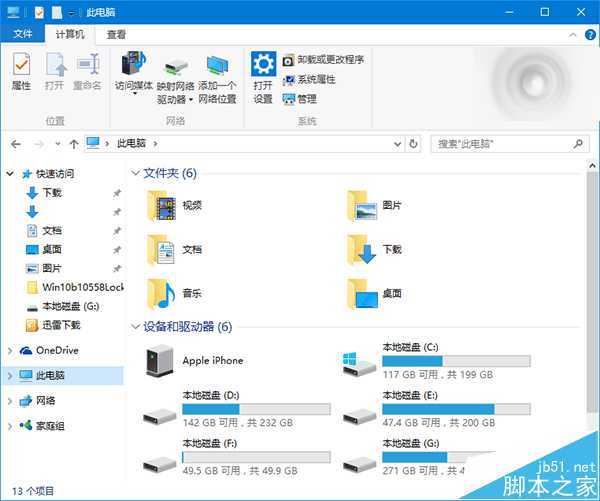Open the Downloads (下载) folder in the main pane
Viewport: 600px width, 501px height.
point(374,250)
